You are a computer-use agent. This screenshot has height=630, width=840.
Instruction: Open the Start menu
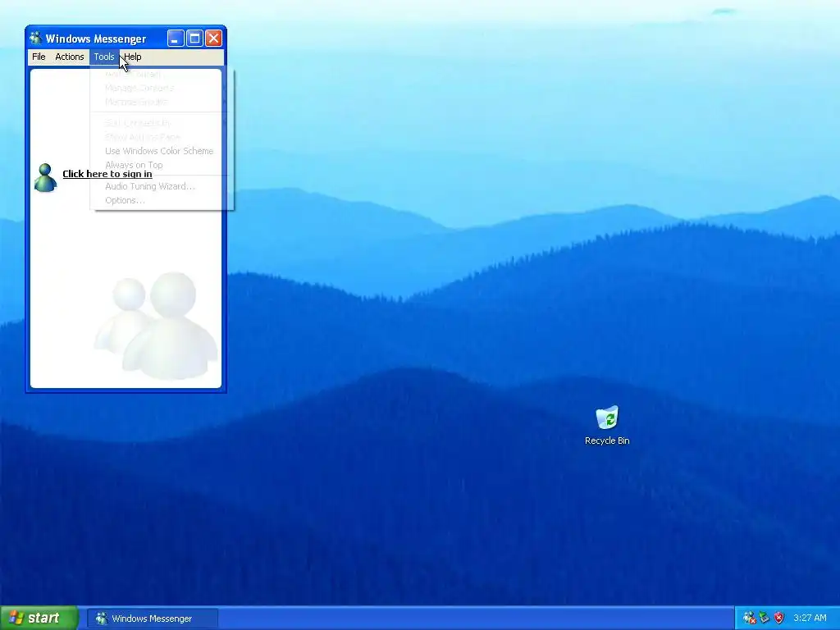click(39, 619)
